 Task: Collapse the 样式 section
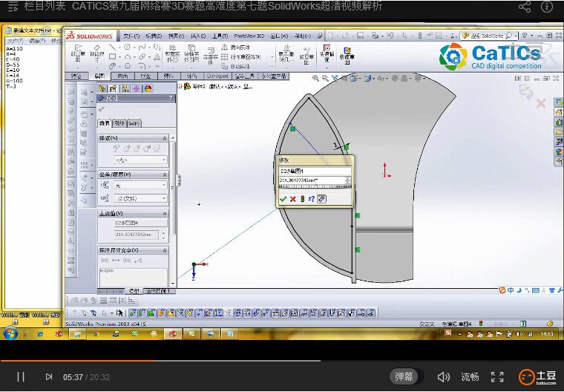pos(165,138)
